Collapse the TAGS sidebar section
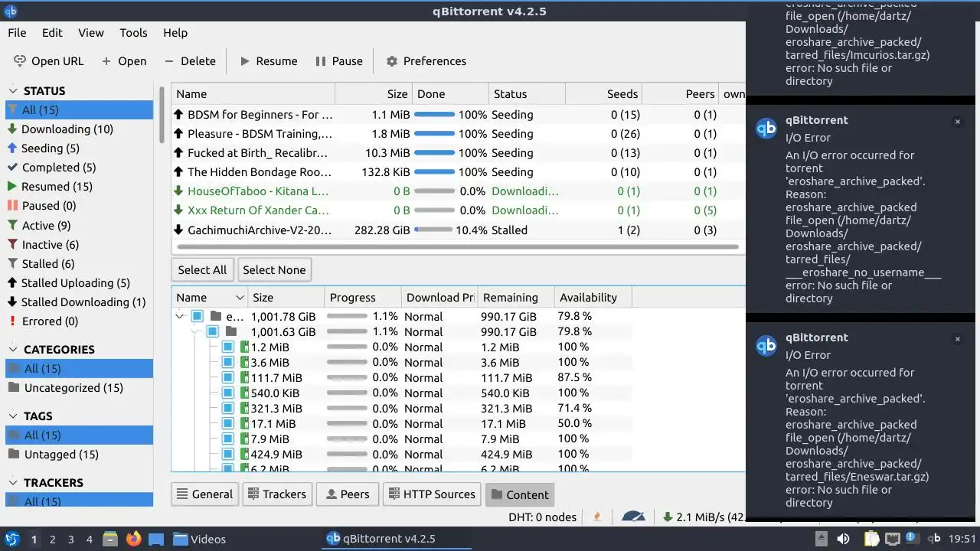 13,416
